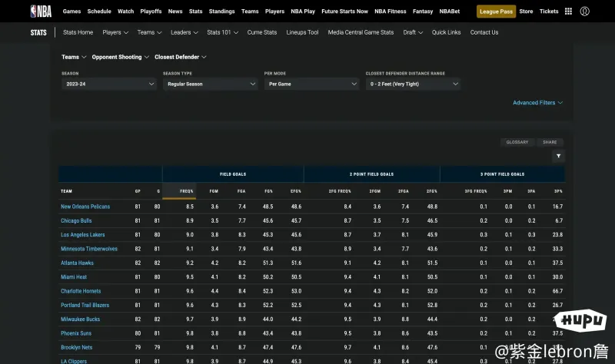Viewport: 615px width, 364px height.
Task: Open Portland Trail Blazers team link
Action: point(85,305)
